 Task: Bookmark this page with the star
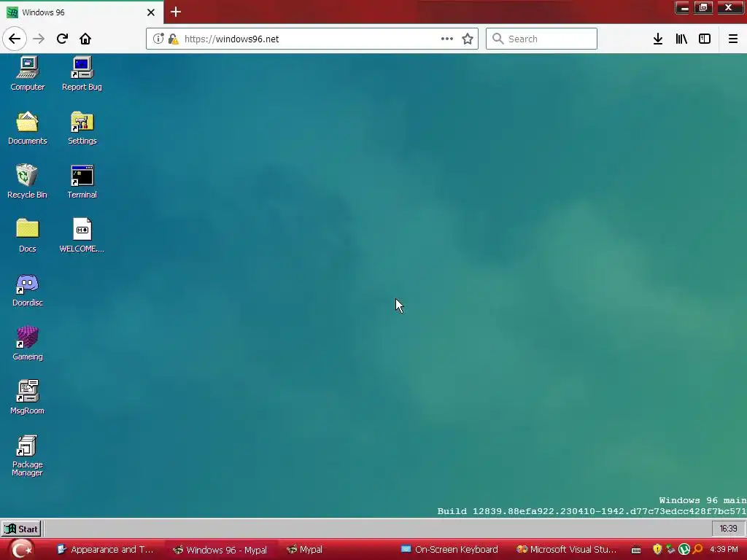[468, 39]
